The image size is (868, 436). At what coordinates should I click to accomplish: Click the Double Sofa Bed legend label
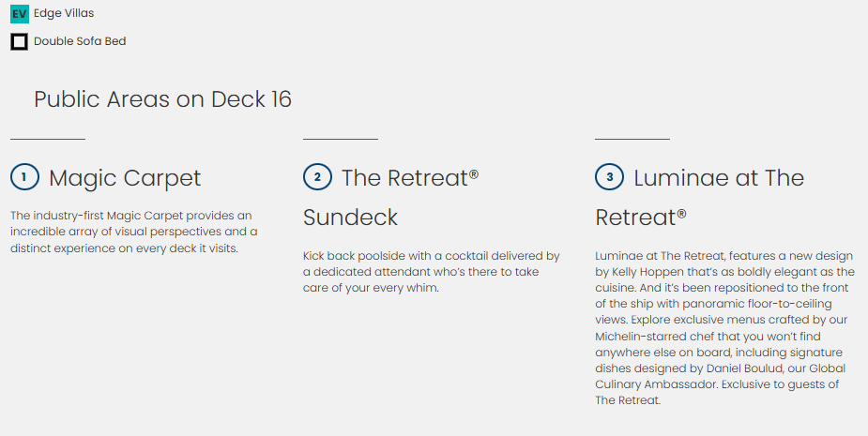pyautogui.click(x=80, y=41)
